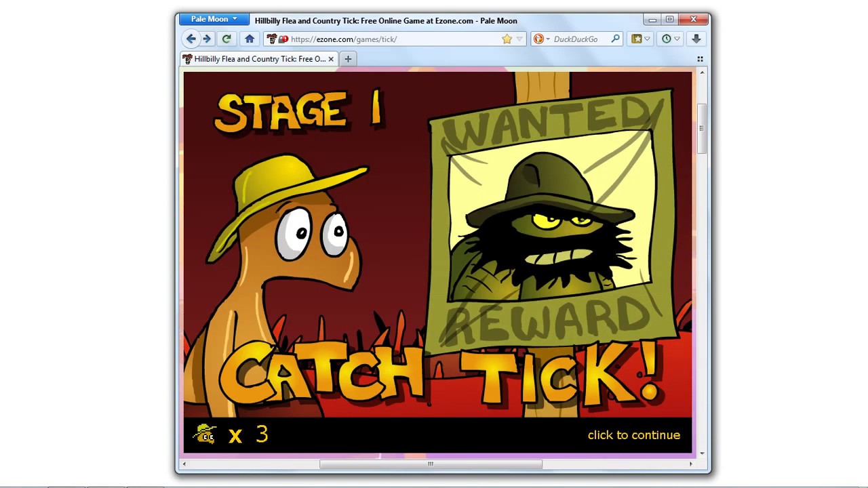Screen dimensions: 868x488
Task: Open the downloads panel
Action: click(x=696, y=39)
